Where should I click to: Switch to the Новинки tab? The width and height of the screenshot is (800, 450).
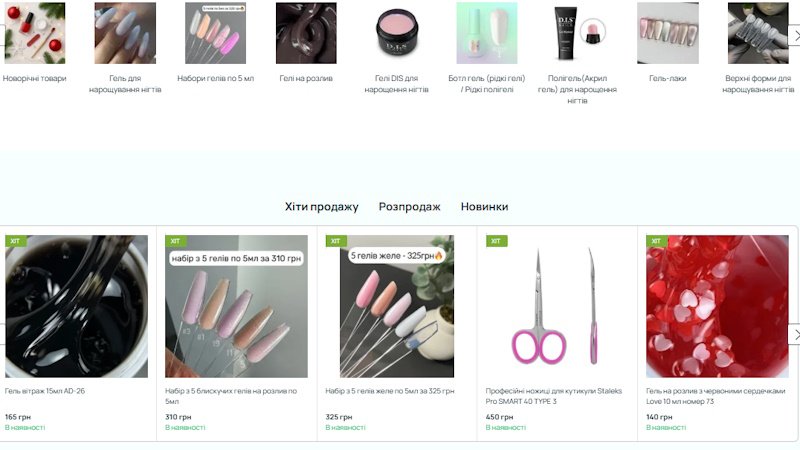click(x=484, y=207)
